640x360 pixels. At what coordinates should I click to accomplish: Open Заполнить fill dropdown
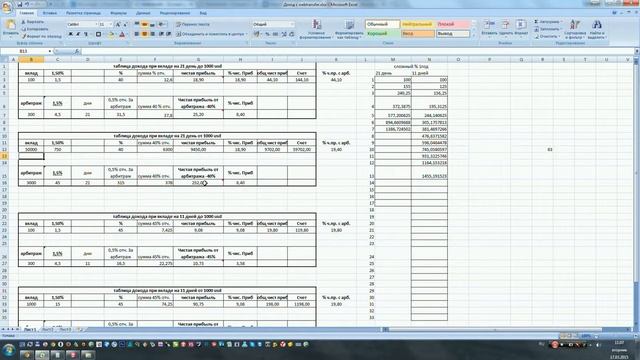548,29
